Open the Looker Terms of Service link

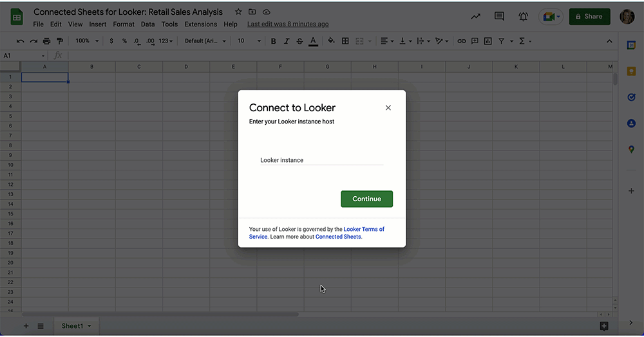coord(364,229)
